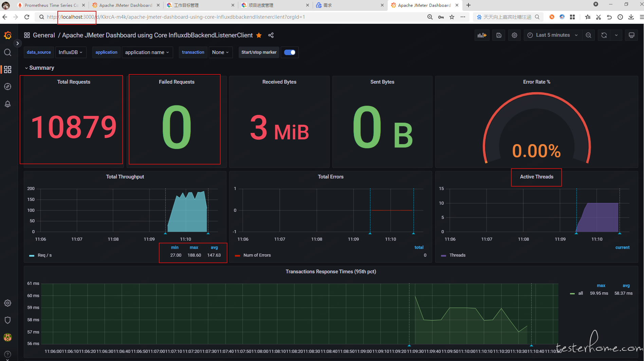The image size is (644, 361).
Task: Open the Help question mark icon
Action: (x=7, y=354)
